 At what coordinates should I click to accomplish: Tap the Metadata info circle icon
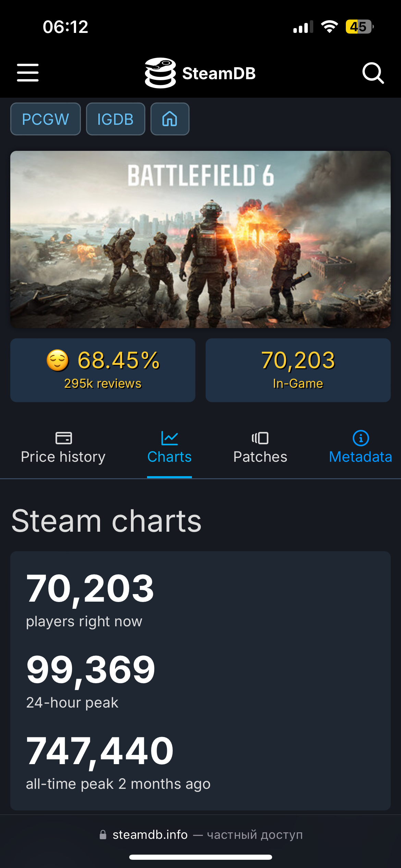click(361, 438)
